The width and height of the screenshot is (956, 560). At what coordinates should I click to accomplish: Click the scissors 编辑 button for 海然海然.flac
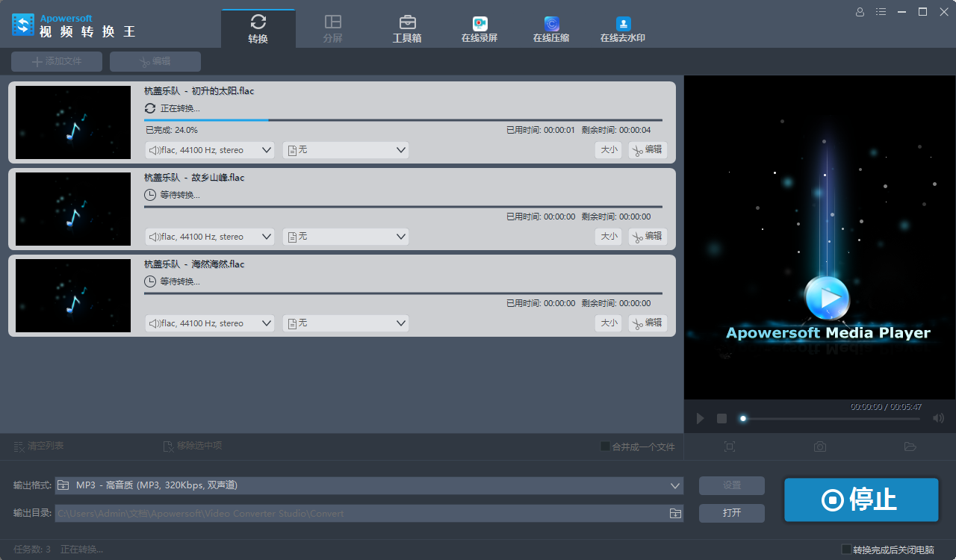point(648,323)
